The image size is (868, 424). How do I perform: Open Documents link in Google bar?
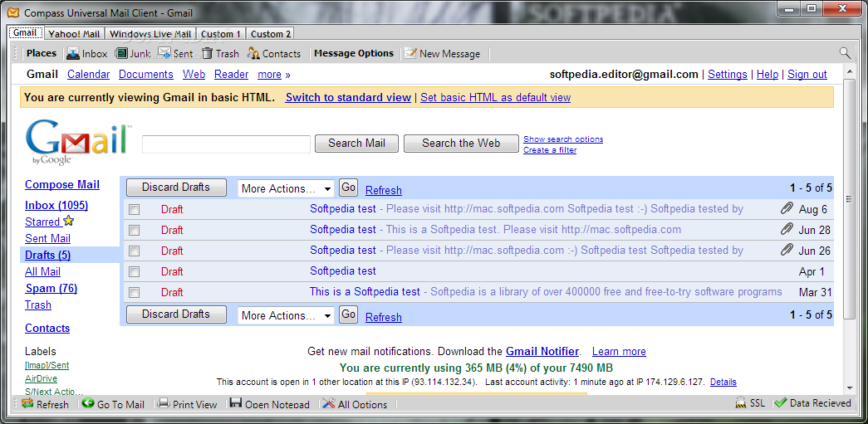coord(146,74)
